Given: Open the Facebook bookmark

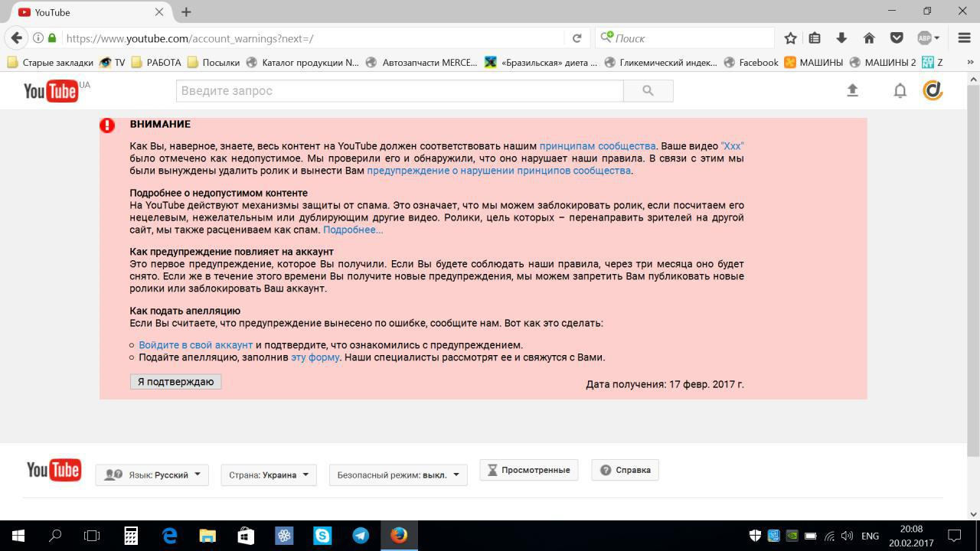Looking at the screenshot, I should click(x=750, y=62).
